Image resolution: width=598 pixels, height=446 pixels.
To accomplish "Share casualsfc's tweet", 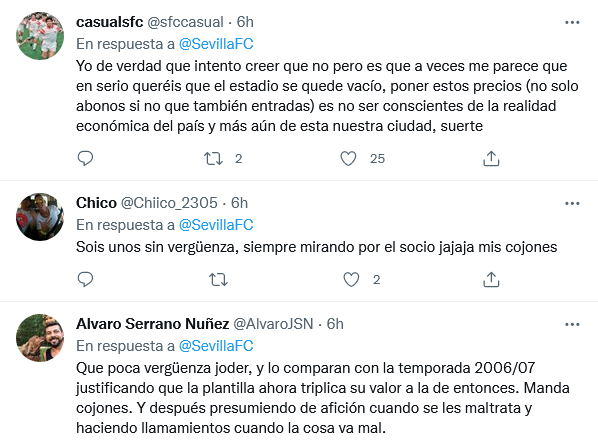I will pos(491,158).
